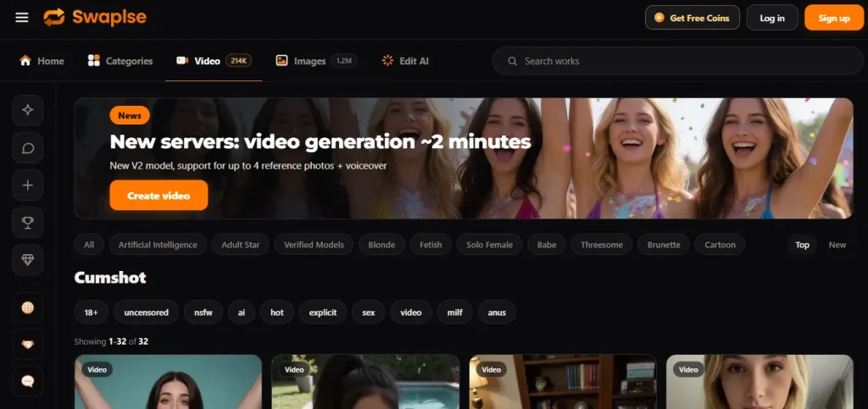Select the Artificial Intelligence filter chip
Image resolution: width=868 pixels, height=409 pixels.
(158, 245)
